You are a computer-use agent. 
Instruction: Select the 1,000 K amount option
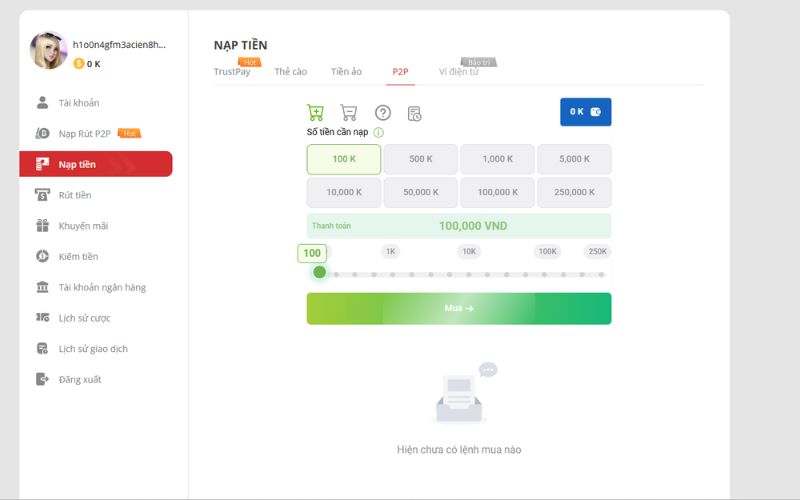[x=497, y=159]
